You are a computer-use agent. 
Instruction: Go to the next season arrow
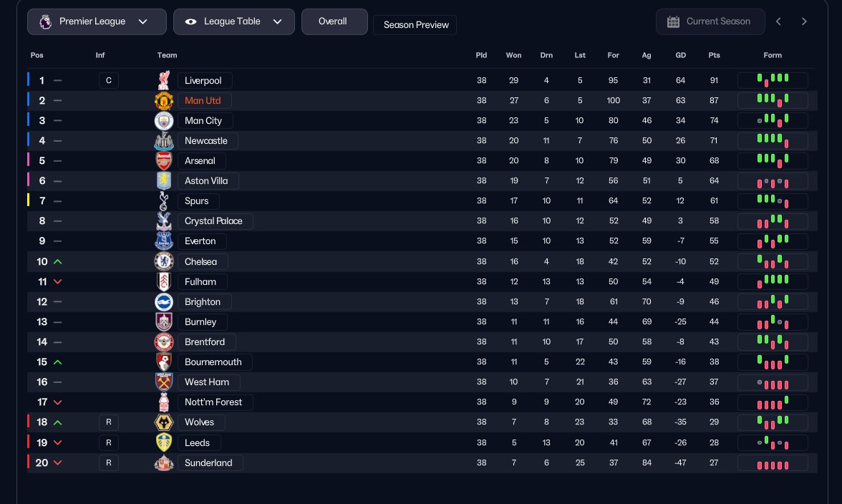click(804, 21)
